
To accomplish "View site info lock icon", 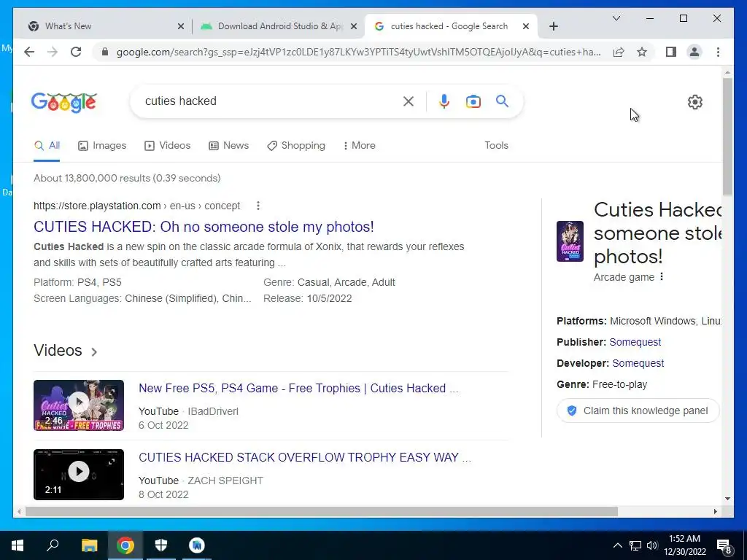I will 105,52.
